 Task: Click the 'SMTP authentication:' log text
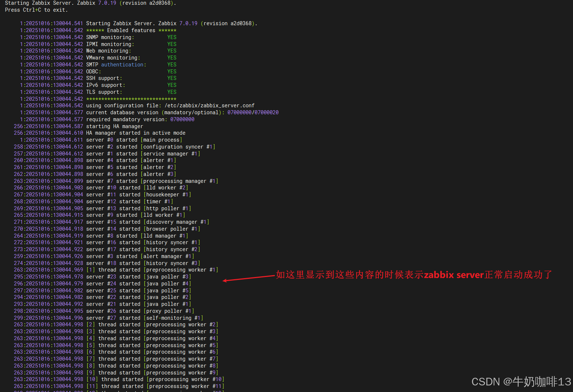pyautogui.click(x=116, y=65)
